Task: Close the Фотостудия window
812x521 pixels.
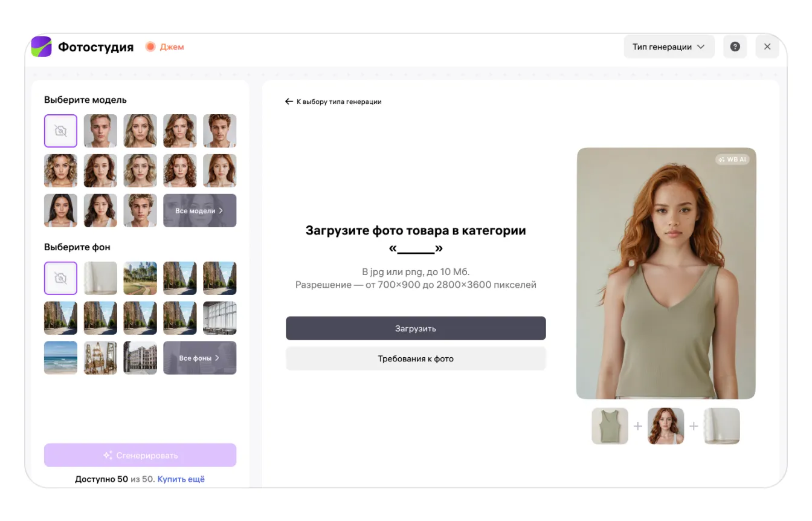Action: click(767, 47)
